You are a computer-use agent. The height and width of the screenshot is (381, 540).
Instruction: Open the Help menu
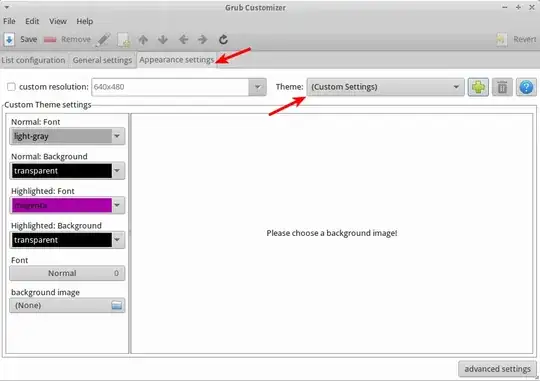coord(85,21)
